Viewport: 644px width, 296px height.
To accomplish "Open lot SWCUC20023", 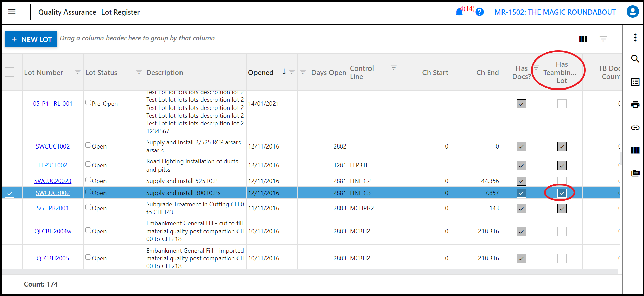I will pyautogui.click(x=53, y=181).
